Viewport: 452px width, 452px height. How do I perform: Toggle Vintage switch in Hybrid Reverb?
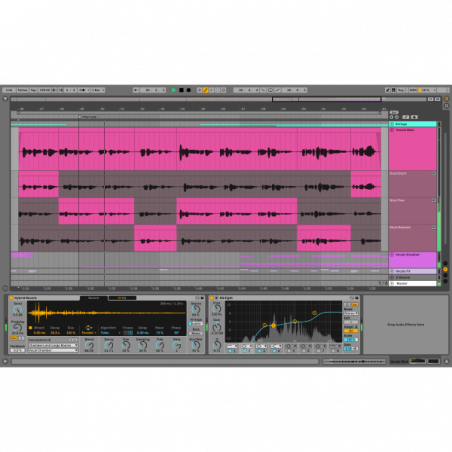[196, 324]
